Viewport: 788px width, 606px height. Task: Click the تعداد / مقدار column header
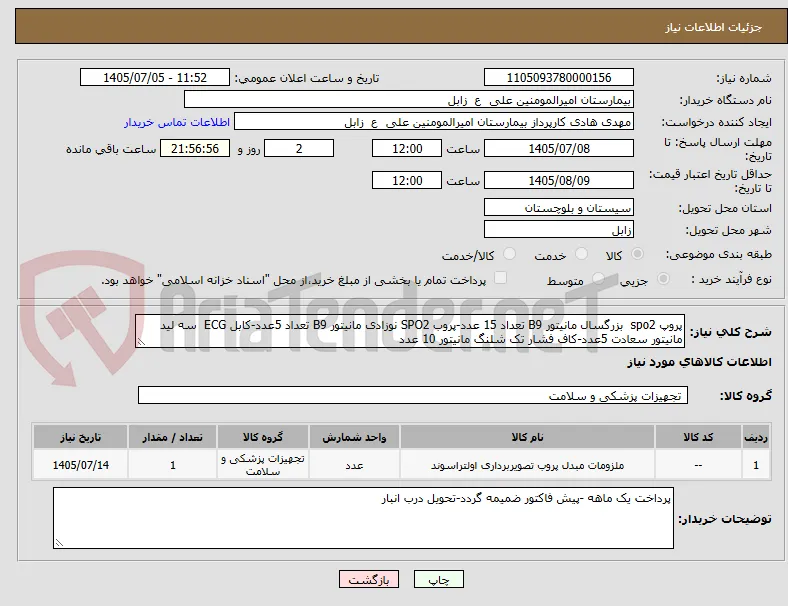(x=172, y=437)
